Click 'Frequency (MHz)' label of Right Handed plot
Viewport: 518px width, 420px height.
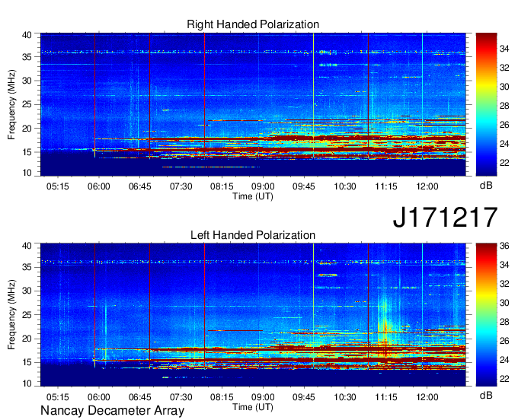tap(11, 104)
